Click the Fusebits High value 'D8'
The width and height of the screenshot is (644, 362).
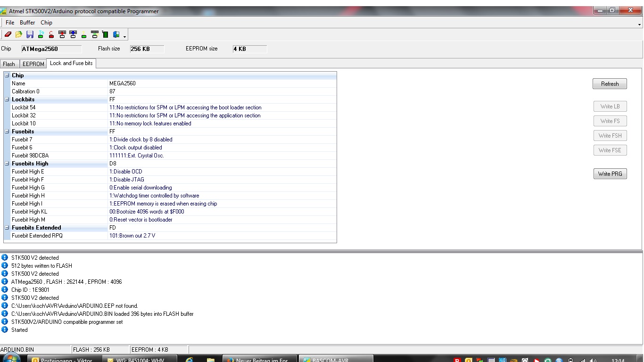coord(113,164)
